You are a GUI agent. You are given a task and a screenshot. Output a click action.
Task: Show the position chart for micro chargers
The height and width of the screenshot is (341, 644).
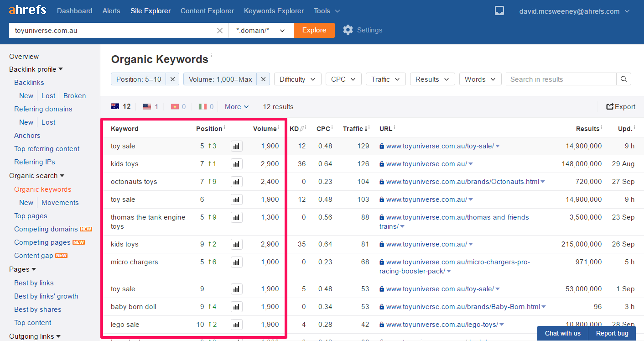coord(236,262)
